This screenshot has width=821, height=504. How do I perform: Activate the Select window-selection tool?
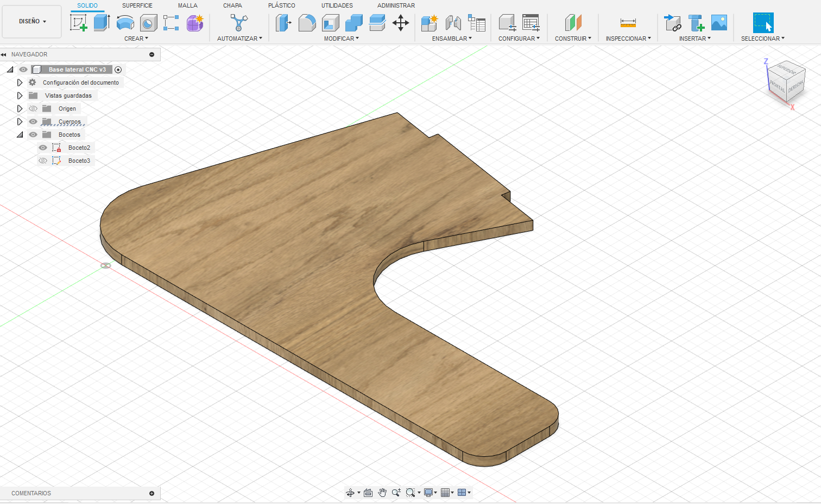(x=763, y=23)
